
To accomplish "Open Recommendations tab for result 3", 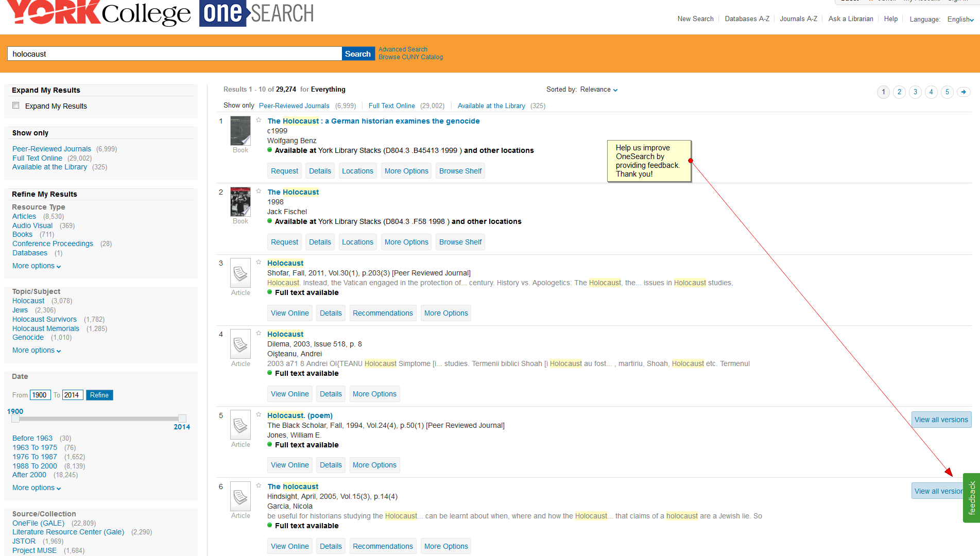I will coord(383,313).
